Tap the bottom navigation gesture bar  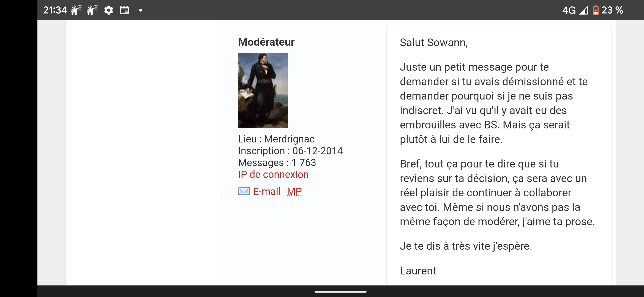(x=340, y=291)
